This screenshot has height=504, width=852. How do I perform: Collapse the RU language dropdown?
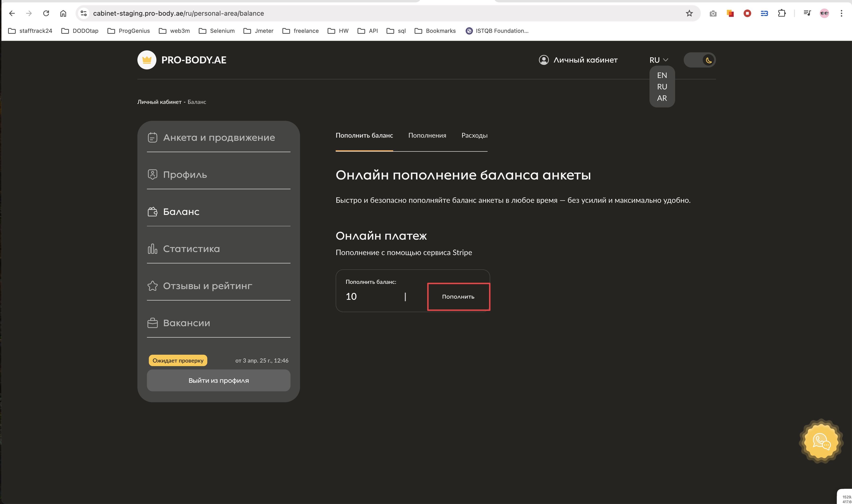(658, 60)
